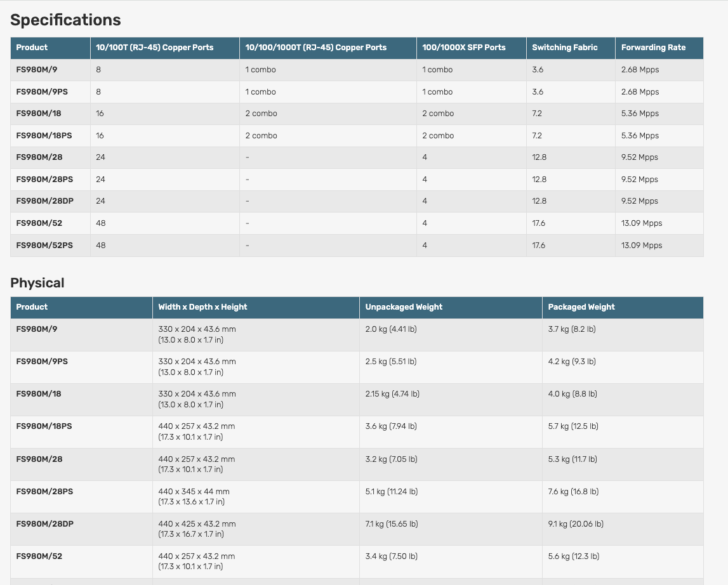Select 'FS980M/28DP' in the Specifications table
This screenshot has width=728, height=585.
point(44,201)
